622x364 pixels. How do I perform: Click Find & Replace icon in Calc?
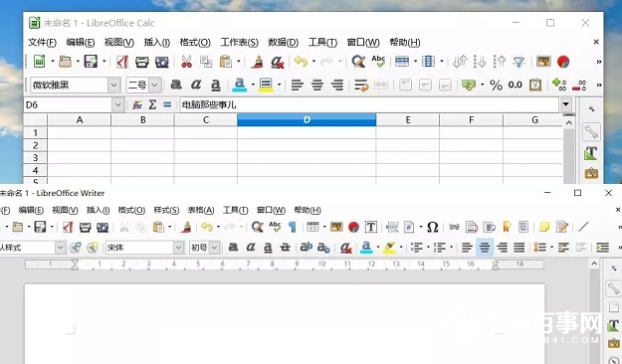(358, 62)
